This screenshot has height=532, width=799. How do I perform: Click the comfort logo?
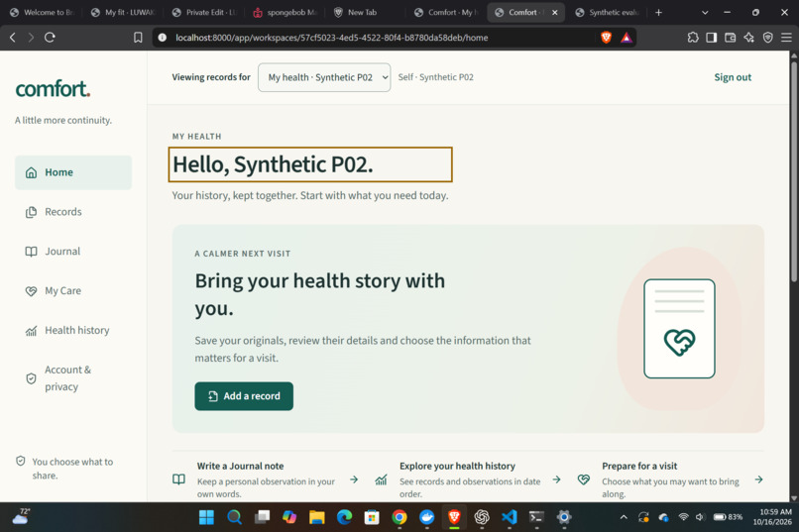pyautogui.click(x=53, y=89)
